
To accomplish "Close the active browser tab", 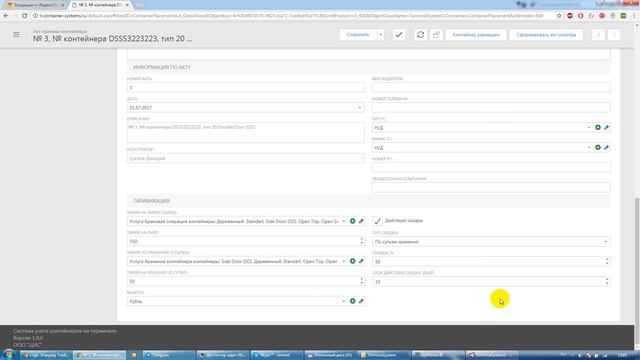I will tap(127, 5).
